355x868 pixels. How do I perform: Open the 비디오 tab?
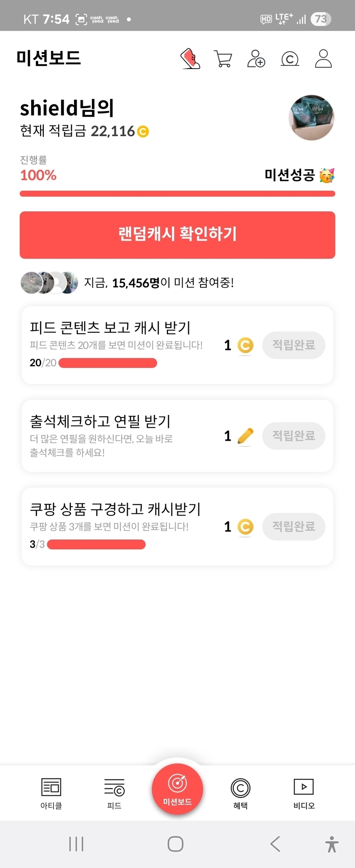[x=304, y=793]
